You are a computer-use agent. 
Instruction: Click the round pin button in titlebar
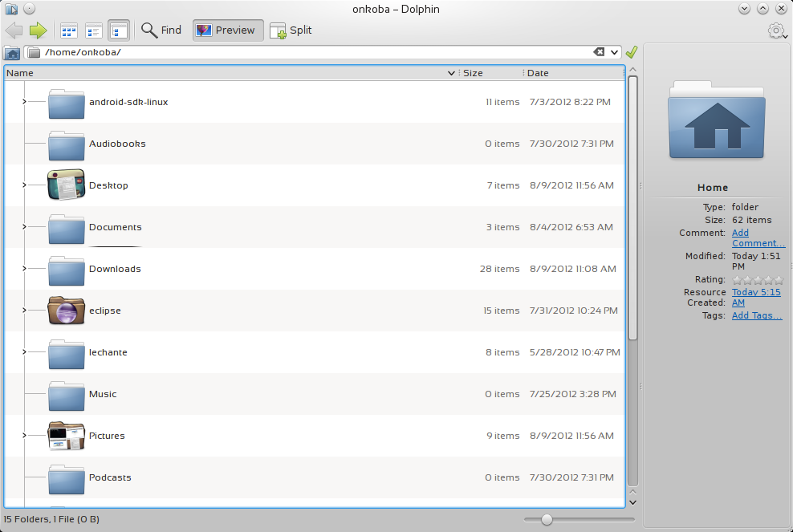click(x=30, y=9)
